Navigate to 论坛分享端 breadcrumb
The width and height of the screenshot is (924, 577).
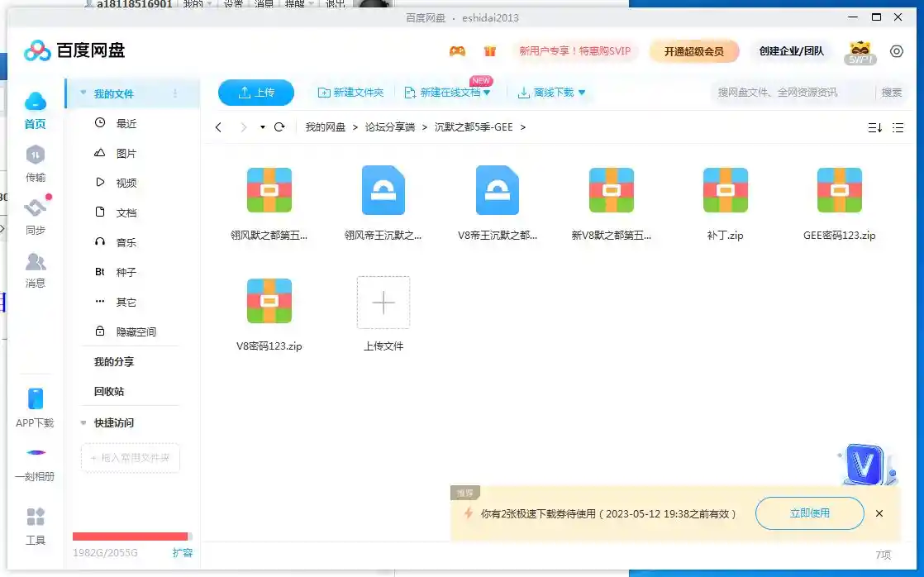[x=389, y=127]
